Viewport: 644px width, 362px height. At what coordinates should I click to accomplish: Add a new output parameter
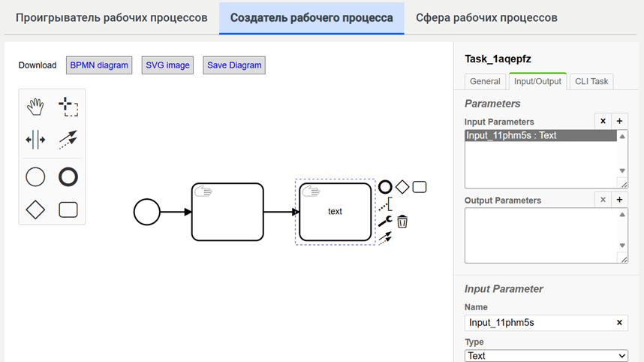point(619,200)
